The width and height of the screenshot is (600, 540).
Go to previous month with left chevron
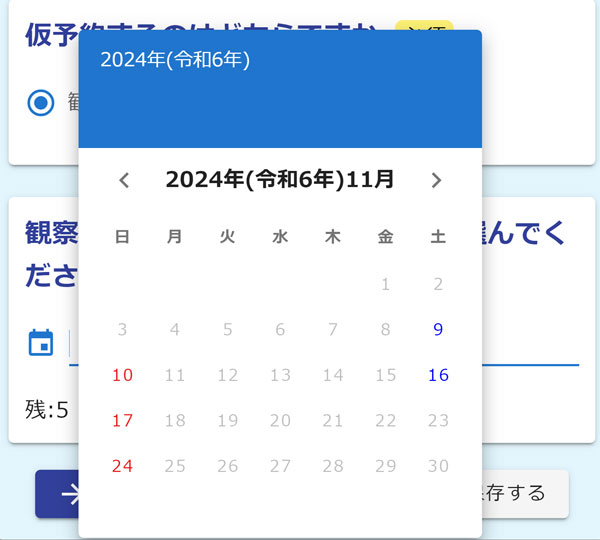pyautogui.click(x=124, y=180)
